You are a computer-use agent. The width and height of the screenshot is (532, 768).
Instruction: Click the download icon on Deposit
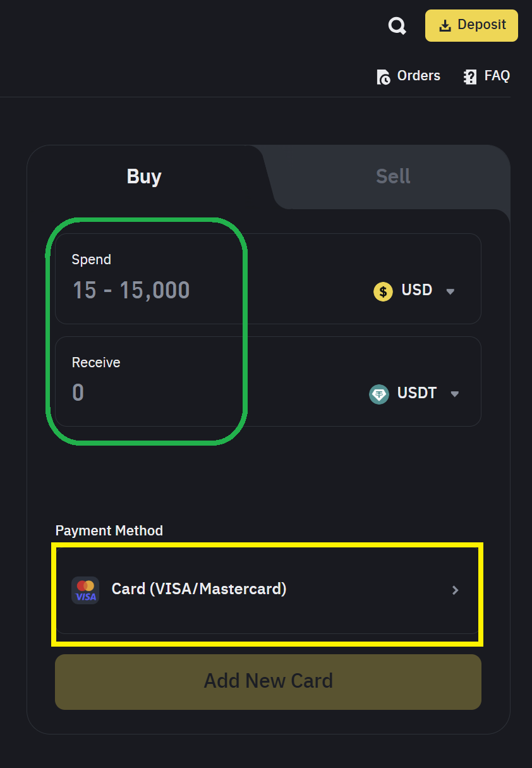tap(445, 25)
